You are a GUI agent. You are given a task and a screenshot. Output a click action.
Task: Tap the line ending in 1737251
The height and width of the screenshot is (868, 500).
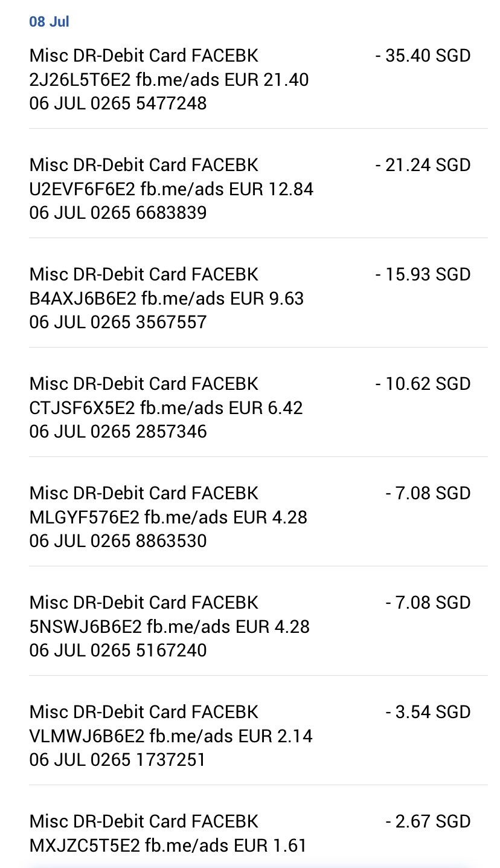click(x=117, y=759)
